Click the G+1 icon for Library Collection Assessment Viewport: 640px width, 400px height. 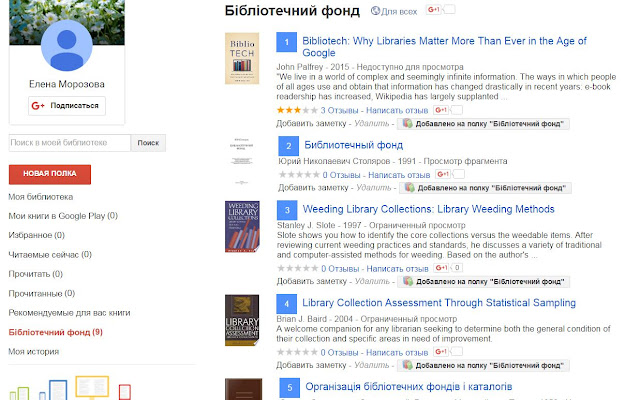tap(441, 351)
